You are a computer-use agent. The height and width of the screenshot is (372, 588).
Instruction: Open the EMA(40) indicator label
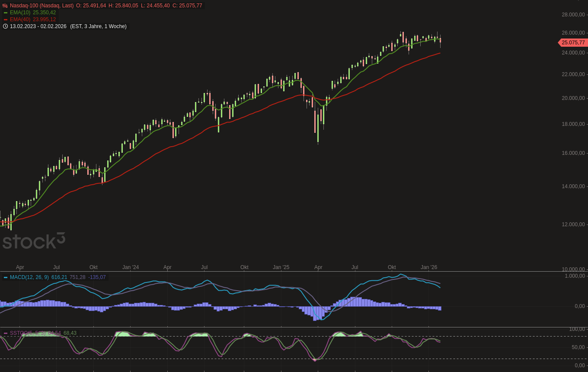pos(21,19)
